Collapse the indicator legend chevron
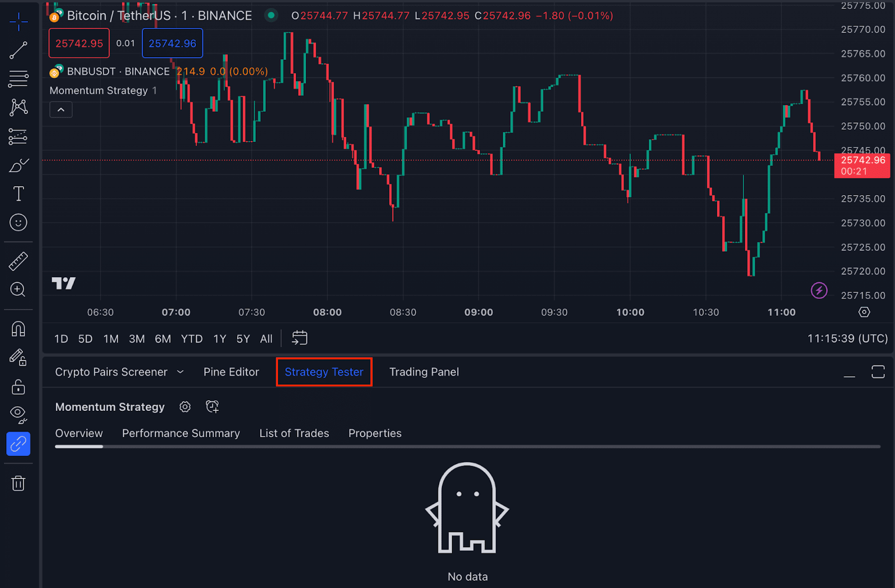This screenshot has height=588, width=895. pos(61,110)
